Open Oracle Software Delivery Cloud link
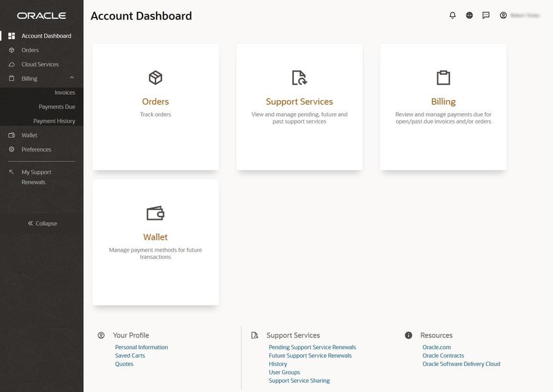The image size is (553, 392). point(461,364)
